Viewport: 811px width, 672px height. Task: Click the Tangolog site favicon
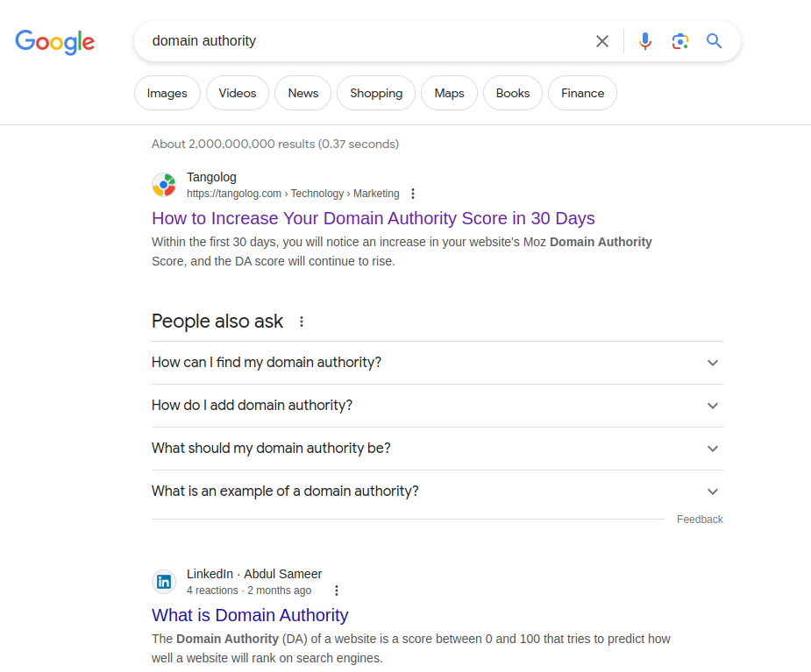[164, 185]
